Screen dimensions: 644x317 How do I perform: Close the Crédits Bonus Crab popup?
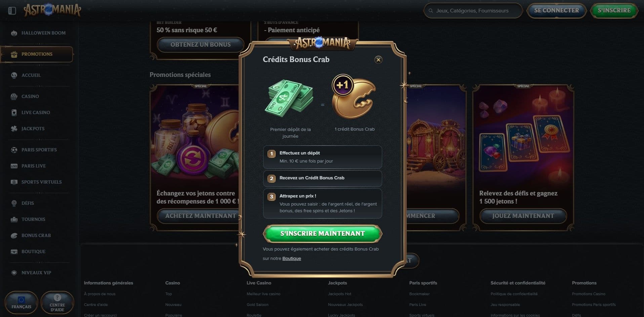(x=378, y=60)
